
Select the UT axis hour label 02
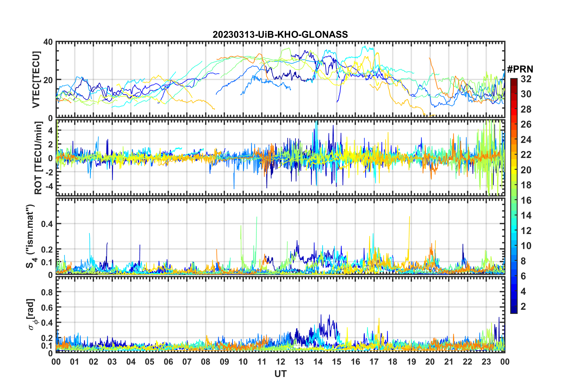[x=93, y=362]
